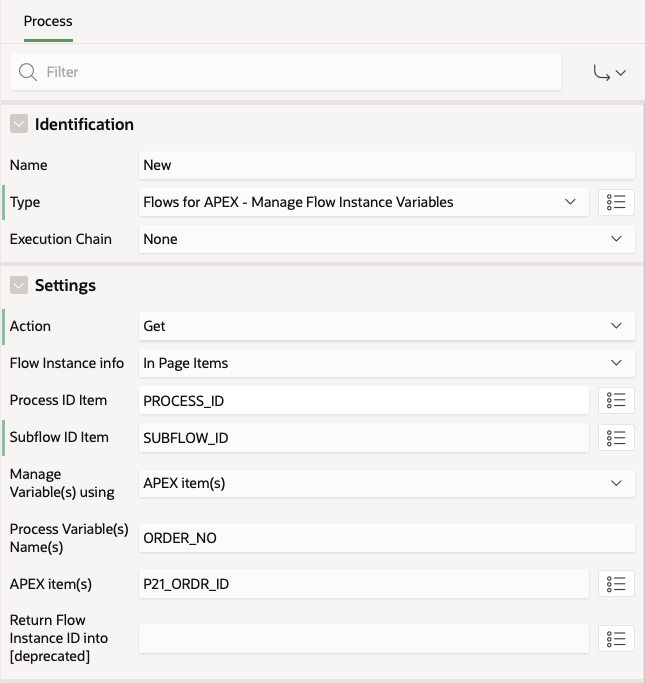The height and width of the screenshot is (683, 645).
Task: Click Process Variable(s) Name(s) field ORDER_NO
Action: tap(387, 538)
